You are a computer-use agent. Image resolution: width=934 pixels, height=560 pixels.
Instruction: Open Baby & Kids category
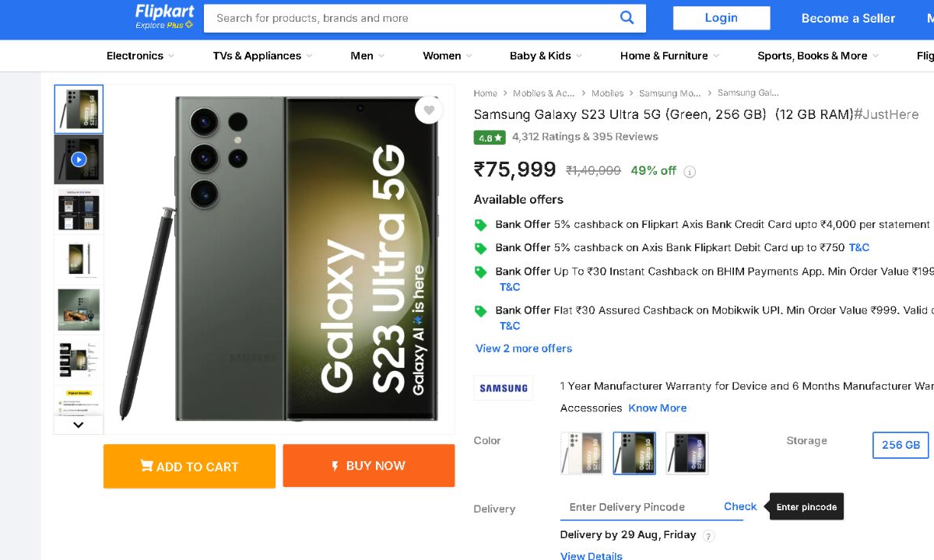coord(546,56)
